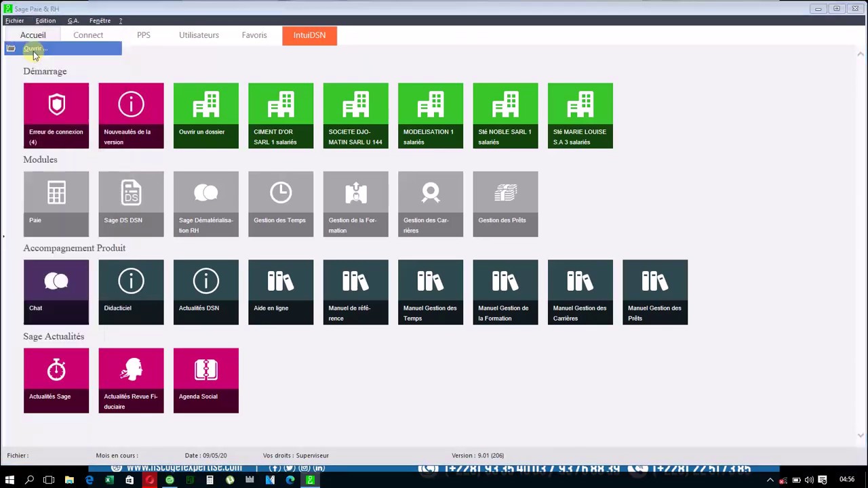The image size is (868, 488).
Task: Click the 'Vos droits : Superviseur' status text
Action: [296, 455]
